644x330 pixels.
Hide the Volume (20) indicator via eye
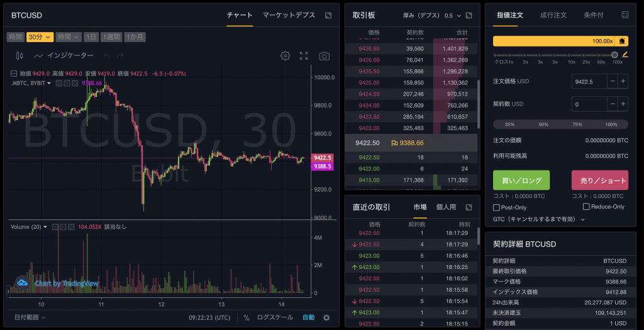[55, 227]
